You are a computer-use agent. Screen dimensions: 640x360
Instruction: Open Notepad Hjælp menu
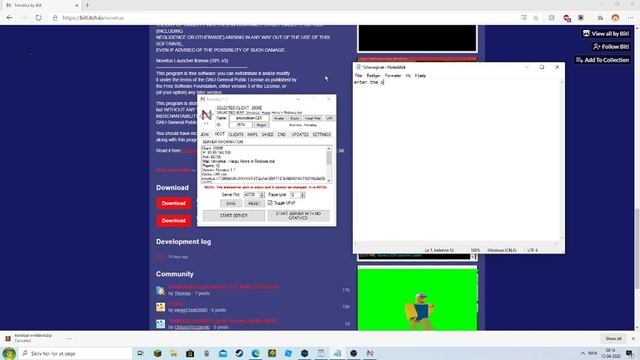(x=420, y=76)
